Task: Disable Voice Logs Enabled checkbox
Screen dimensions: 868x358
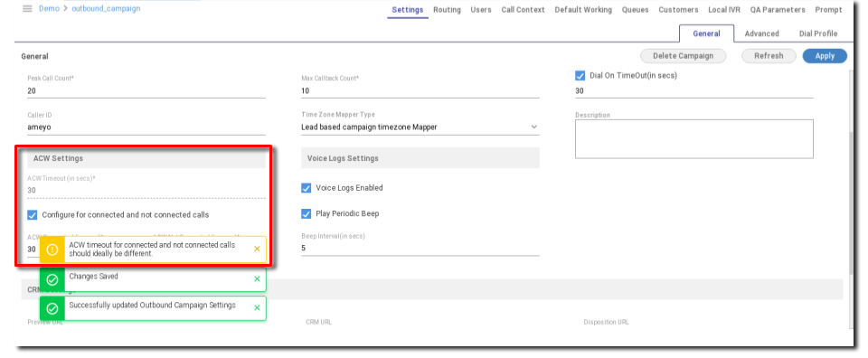Action: 307,187
